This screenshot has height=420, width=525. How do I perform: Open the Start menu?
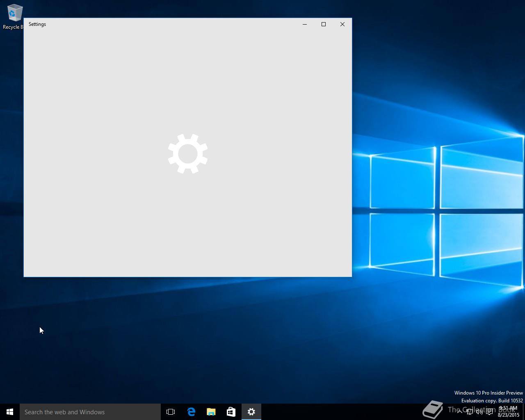click(10, 412)
